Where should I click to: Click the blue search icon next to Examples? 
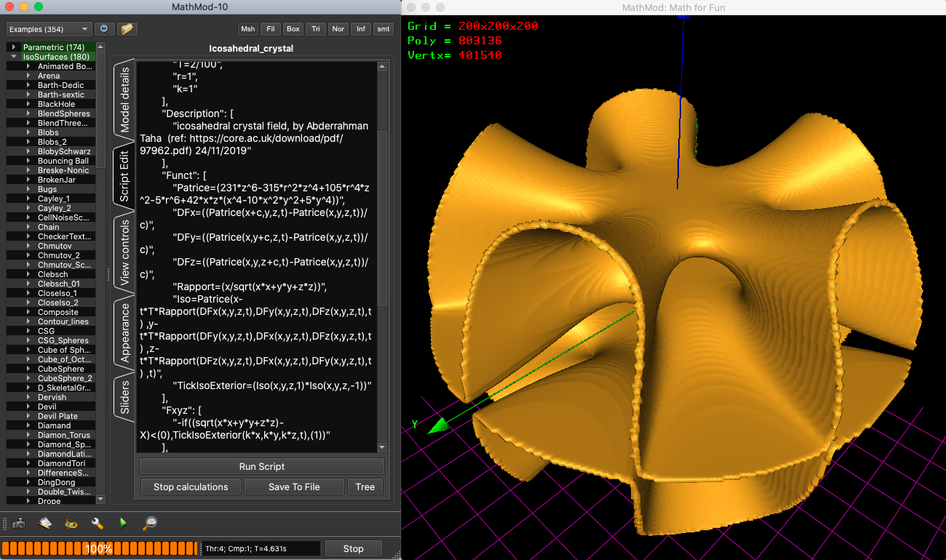104,28
